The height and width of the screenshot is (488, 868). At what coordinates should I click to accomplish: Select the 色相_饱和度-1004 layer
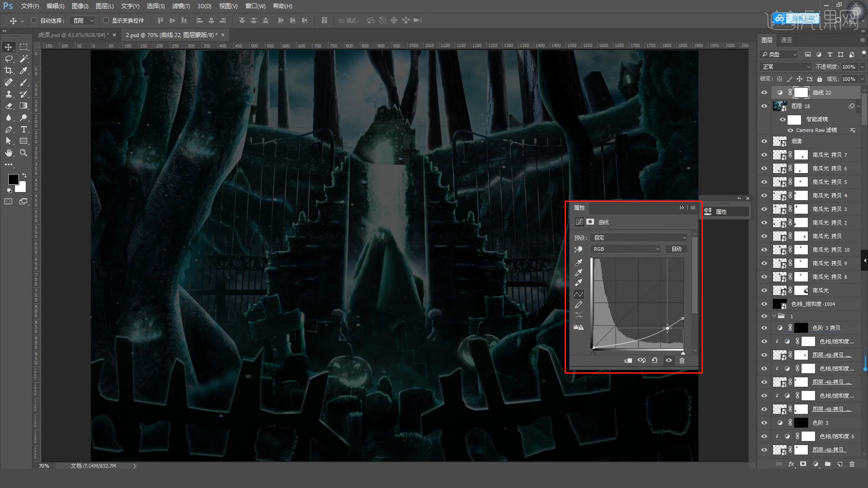[813, 304]
